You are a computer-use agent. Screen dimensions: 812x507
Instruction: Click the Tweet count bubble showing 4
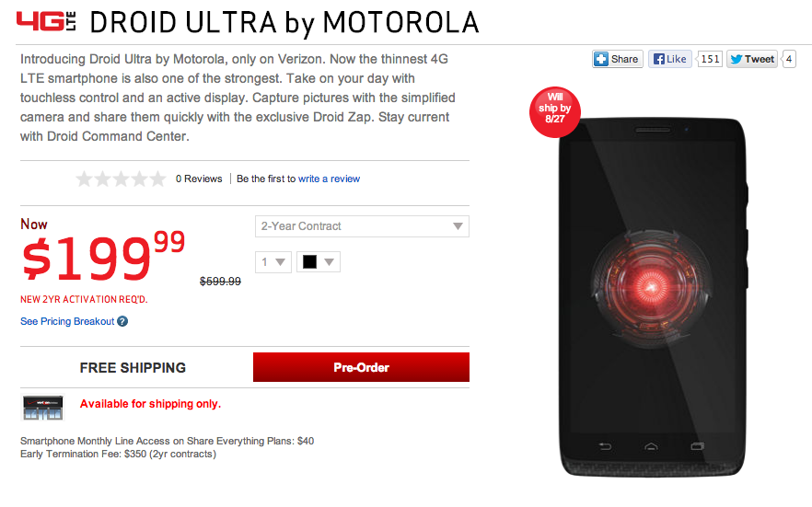point(788,59)
